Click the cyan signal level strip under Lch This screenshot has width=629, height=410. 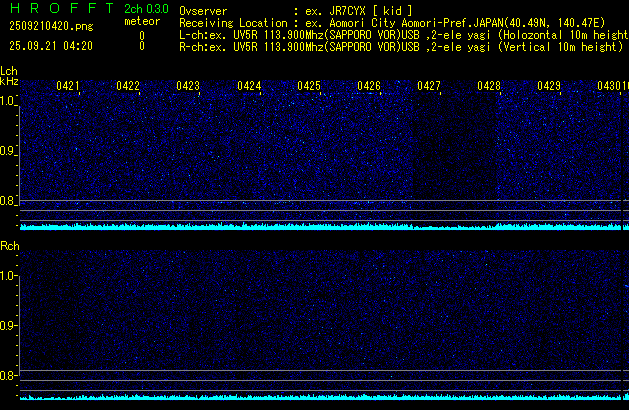[x=320, y=227]
